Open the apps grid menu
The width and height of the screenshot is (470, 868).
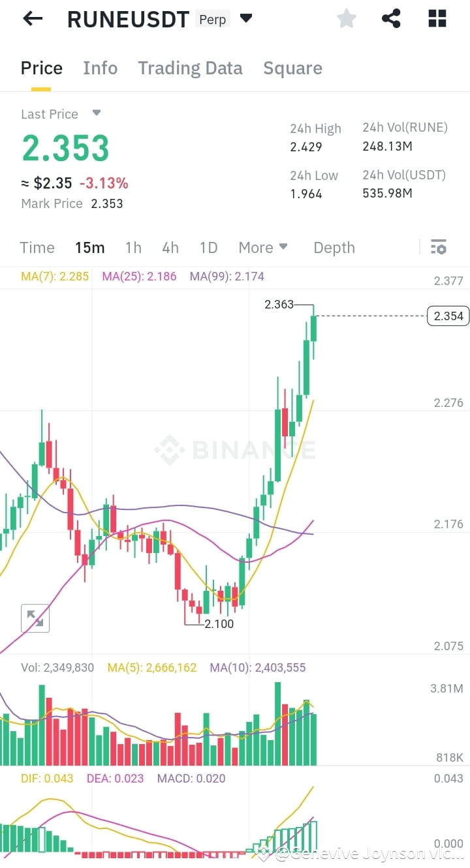coord(436,18)
